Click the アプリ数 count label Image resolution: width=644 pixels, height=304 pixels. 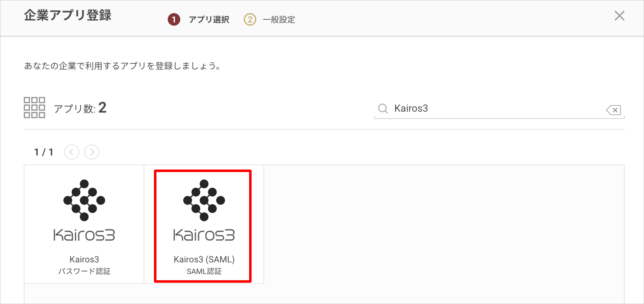coord(80,108)
